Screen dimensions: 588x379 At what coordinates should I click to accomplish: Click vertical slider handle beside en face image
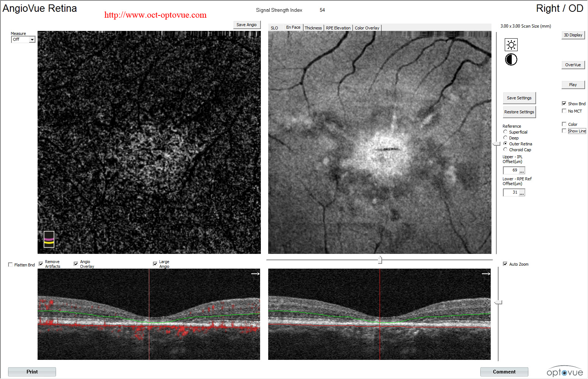[496, 144]
